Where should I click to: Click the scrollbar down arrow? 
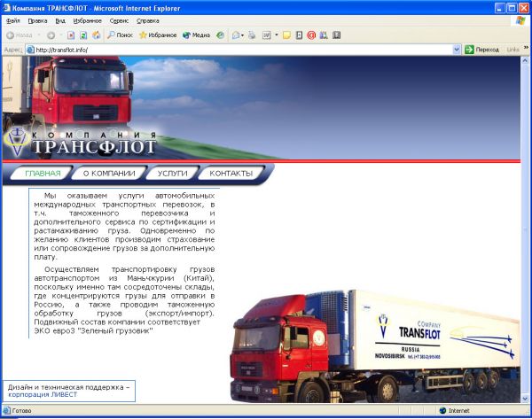coord(525,399)
